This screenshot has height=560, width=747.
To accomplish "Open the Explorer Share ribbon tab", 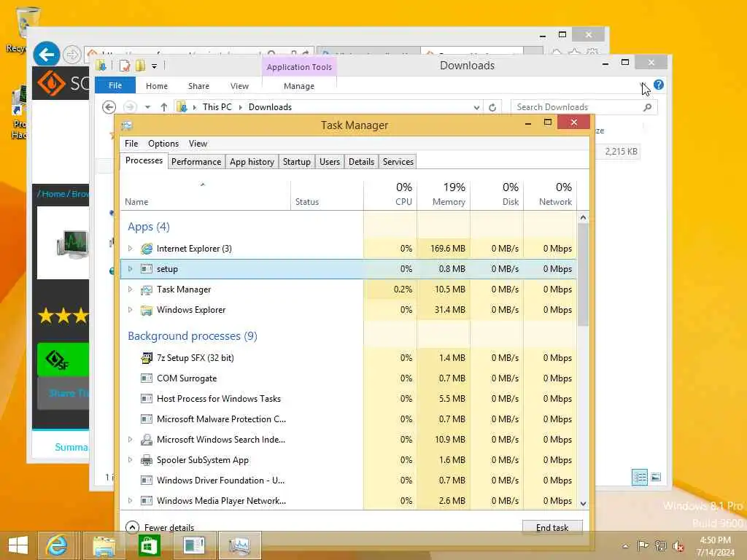I will coord(198,86).
